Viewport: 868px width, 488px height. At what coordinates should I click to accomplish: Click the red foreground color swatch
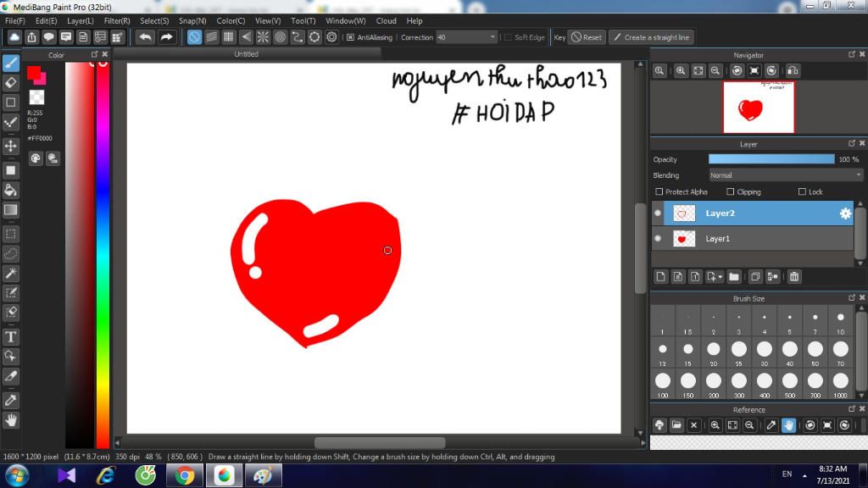tap(33, 73)
